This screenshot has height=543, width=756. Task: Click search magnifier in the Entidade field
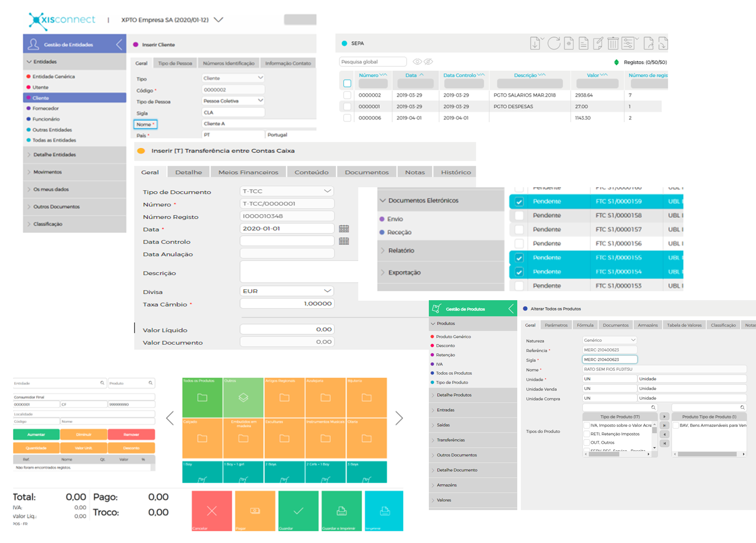click(x=102, y=383)
